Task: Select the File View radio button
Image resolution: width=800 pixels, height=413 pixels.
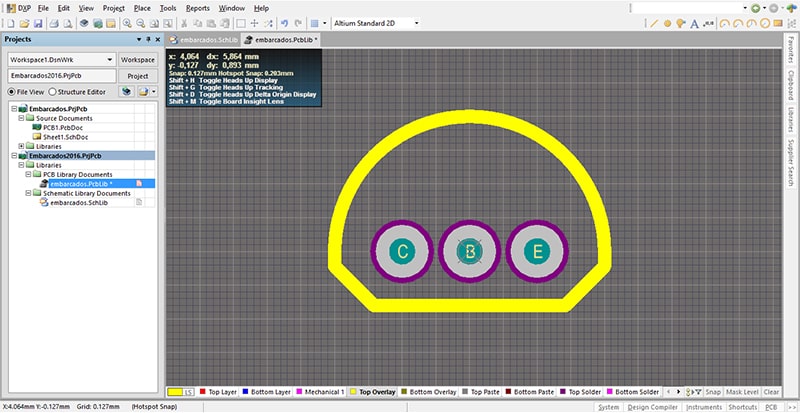Action: [10, 91]
